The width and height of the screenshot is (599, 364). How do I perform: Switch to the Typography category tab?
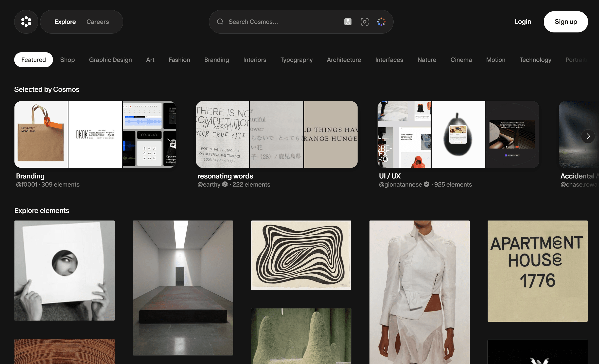pos(296,60)
